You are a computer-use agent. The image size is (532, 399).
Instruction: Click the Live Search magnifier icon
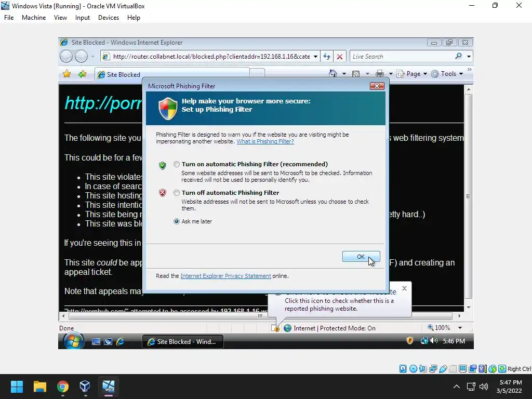[458, 56]
